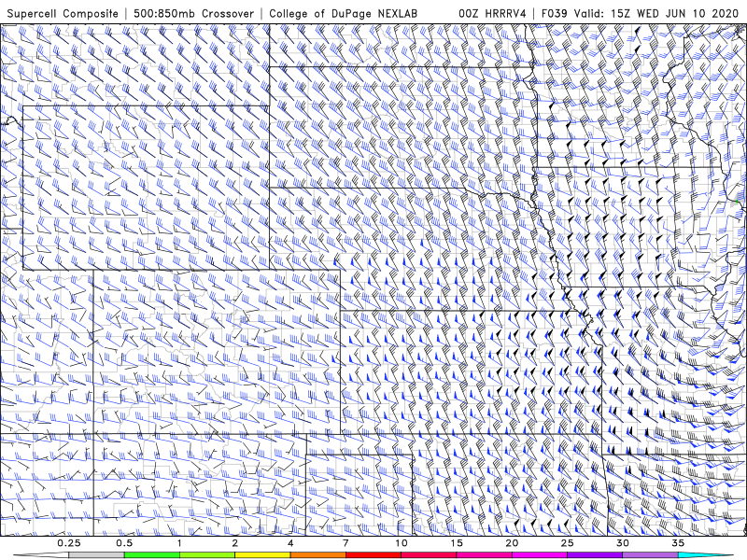The width and height of the screenshot is (747, 560).
Task: Click 'College of DuPage NEXLAB' header text
Action: (x=343, y=13)
